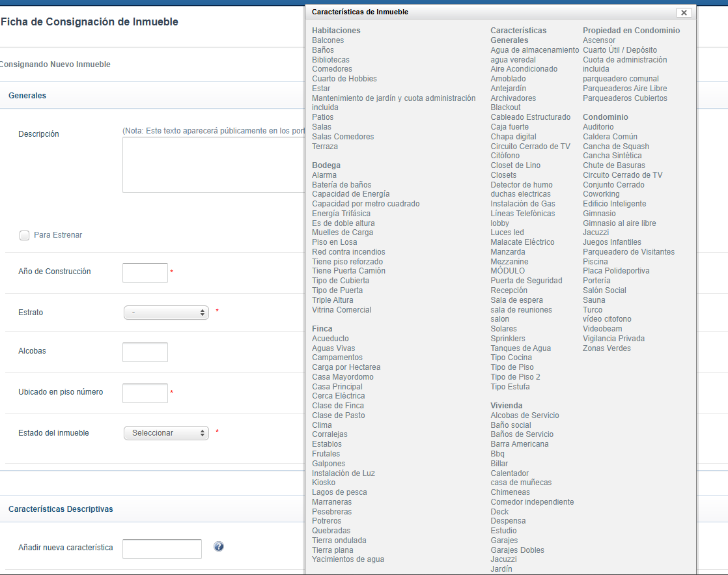This screenshot has width=728, height=575.
Task: Choose Zonas Verdes feature
Action: 607,348
